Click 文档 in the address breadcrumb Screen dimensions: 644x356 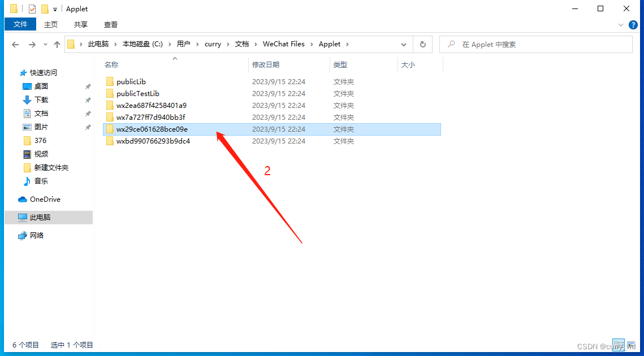pos(242,44)
